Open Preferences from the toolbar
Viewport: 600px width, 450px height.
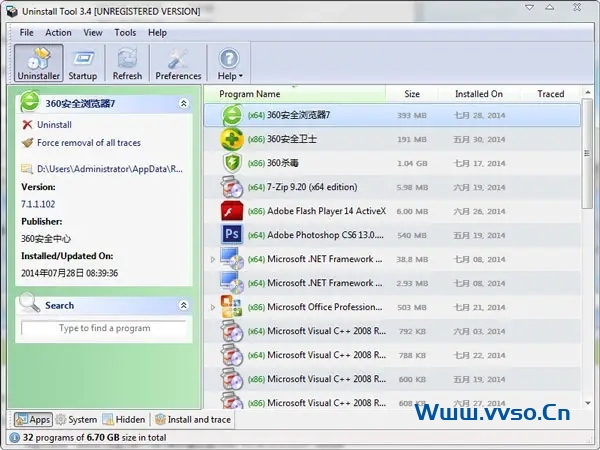coord(178,62)
